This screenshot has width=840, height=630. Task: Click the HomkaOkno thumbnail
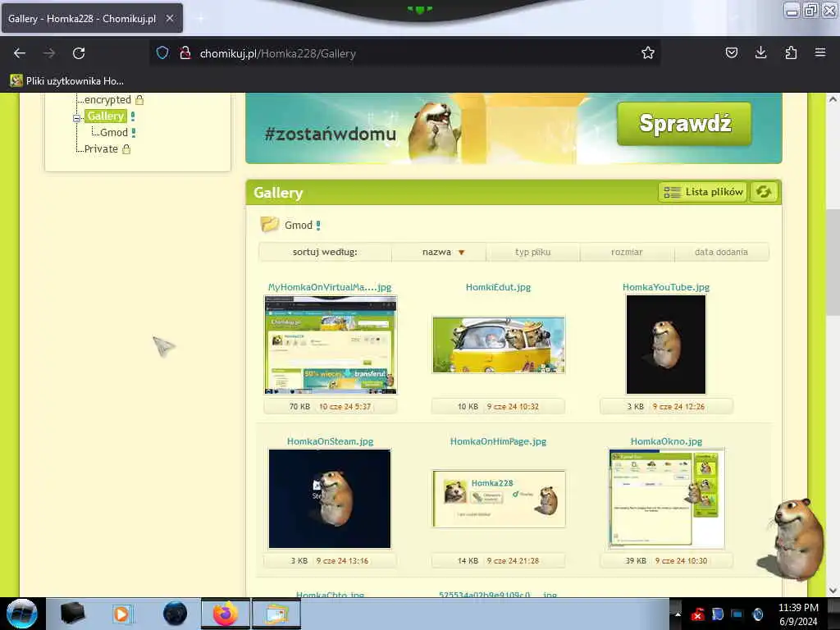(x=666, y=499)
